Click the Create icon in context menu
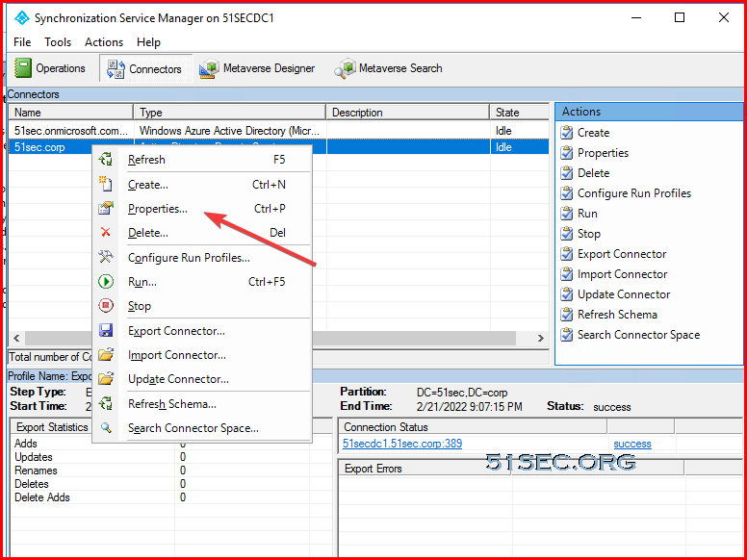The height and width of the screenshot is (560, 747). click(x=106, y=185)
